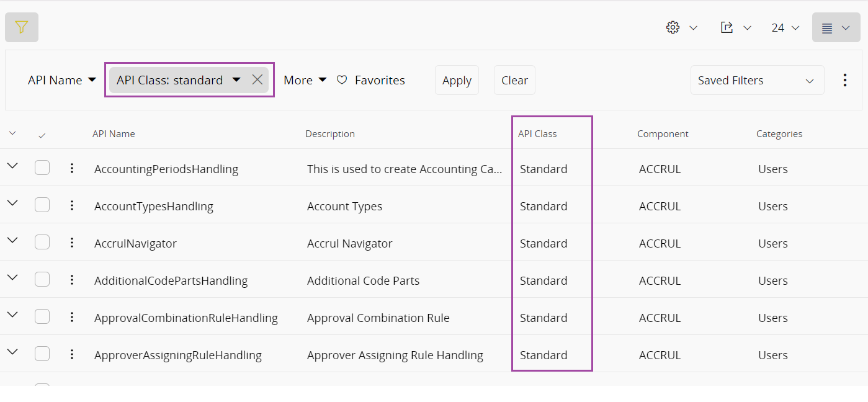The width and height of the screenshot is (868, 402).
Task: Click the yellow filter funnel icon
Action: [x=22, y=27]
